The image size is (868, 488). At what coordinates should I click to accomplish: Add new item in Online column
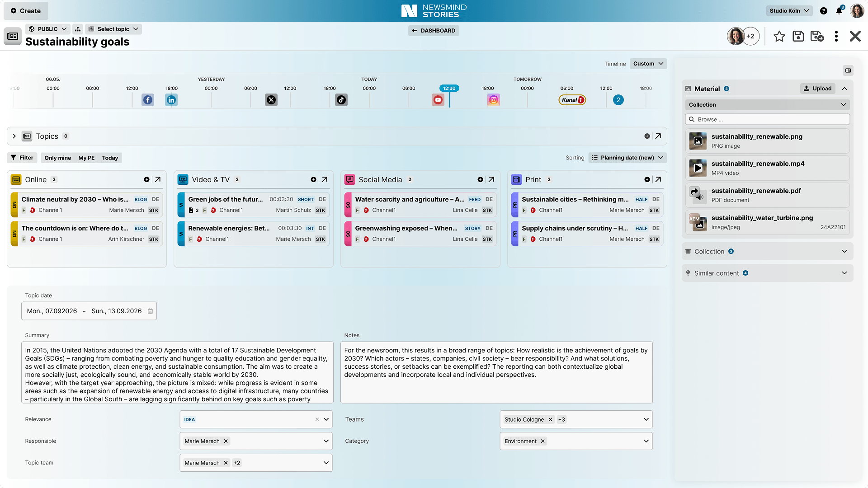(146, 179)
